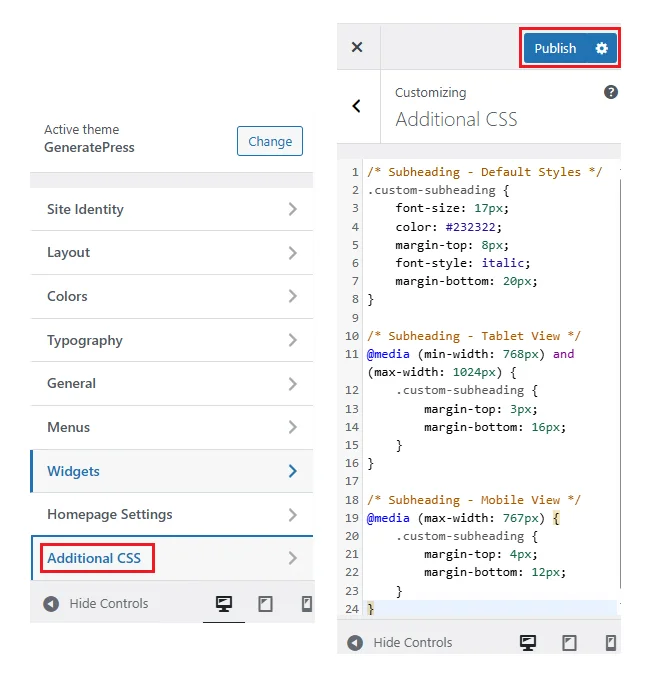
Task: Expand Additional CSS chevron arrow
Action: click(293, 558)
